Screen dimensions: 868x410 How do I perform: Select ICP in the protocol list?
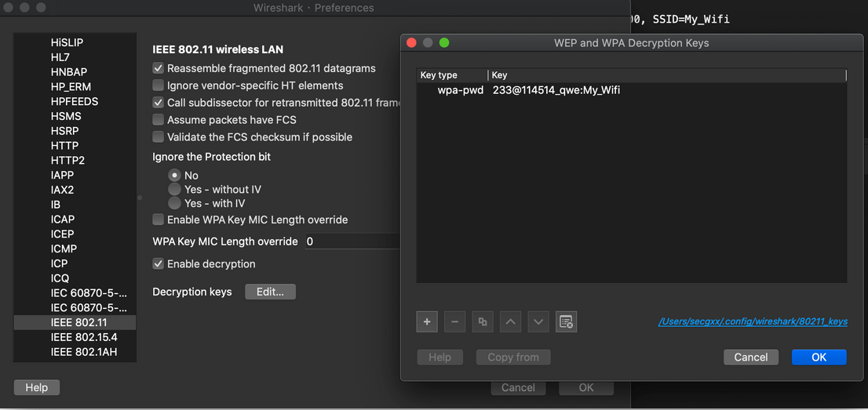[59, 263]
